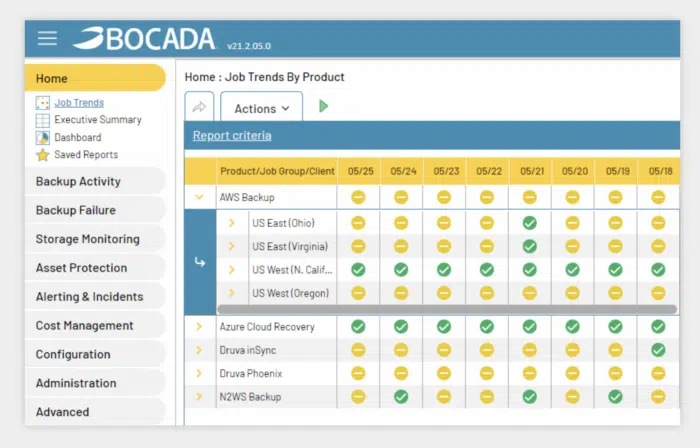Viewport: 700px width, 448px height.
Task: Click the 'Azure Cloud Recovery' row label
Action: pyautogui.click(x=267, y=327)
